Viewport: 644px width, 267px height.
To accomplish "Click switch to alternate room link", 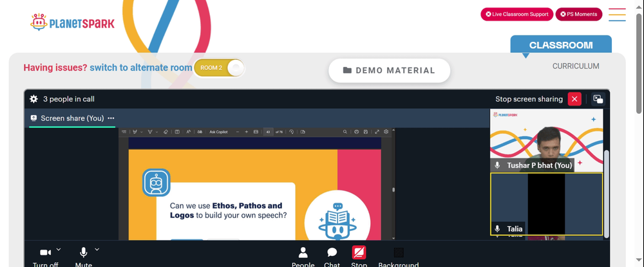I will click(x=141, y=68).
